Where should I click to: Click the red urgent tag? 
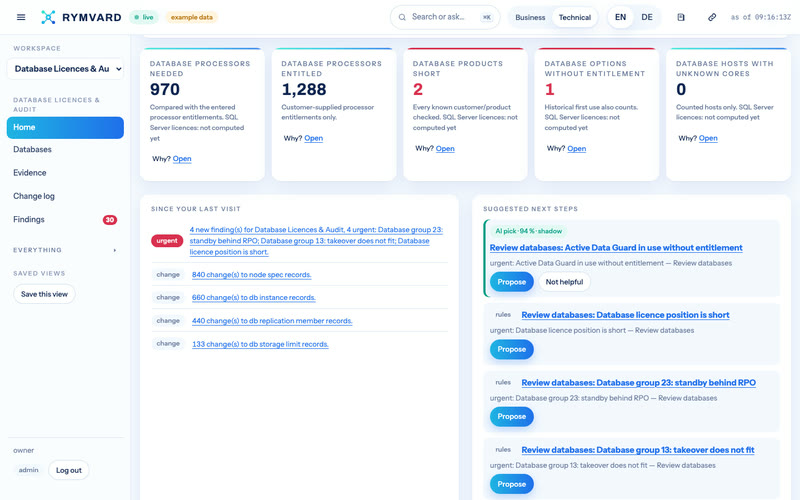pyautogui.click(x=167, y=241)
